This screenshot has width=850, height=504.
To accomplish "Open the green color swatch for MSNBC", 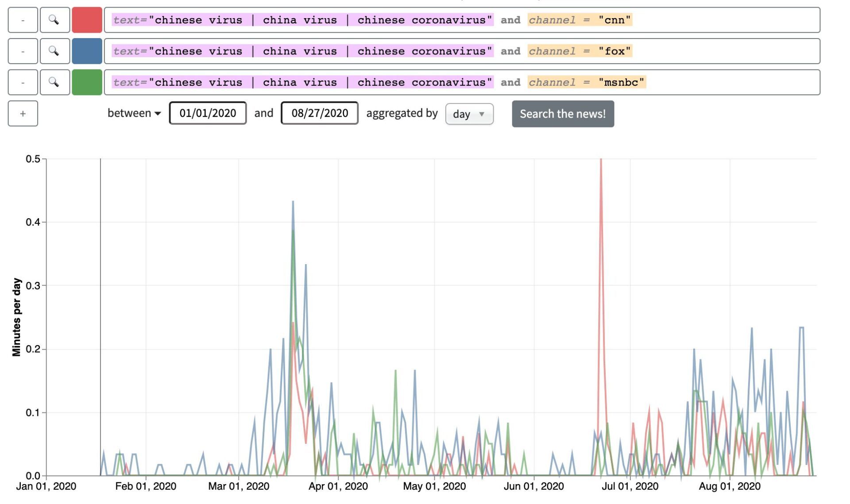I will click(x=87, y=82).
